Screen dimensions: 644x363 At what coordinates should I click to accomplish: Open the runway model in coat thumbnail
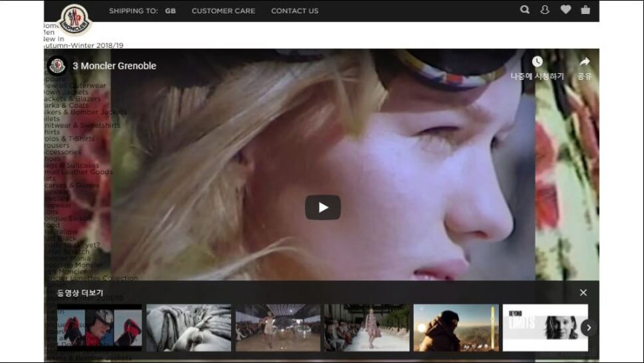[367, 328]
